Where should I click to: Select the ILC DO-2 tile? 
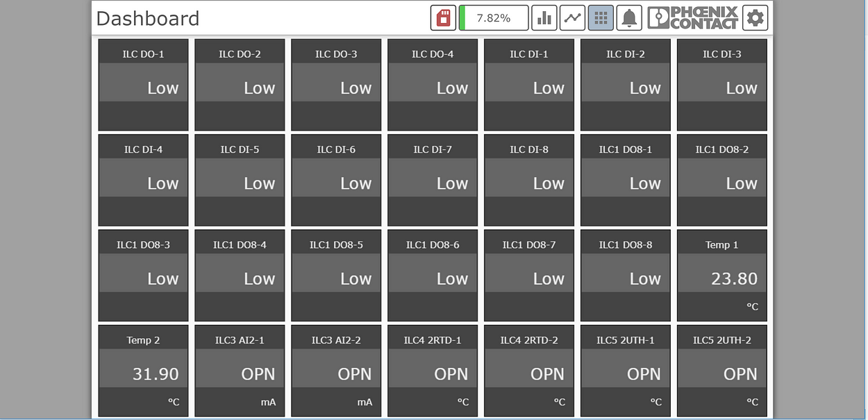(240, 85)
